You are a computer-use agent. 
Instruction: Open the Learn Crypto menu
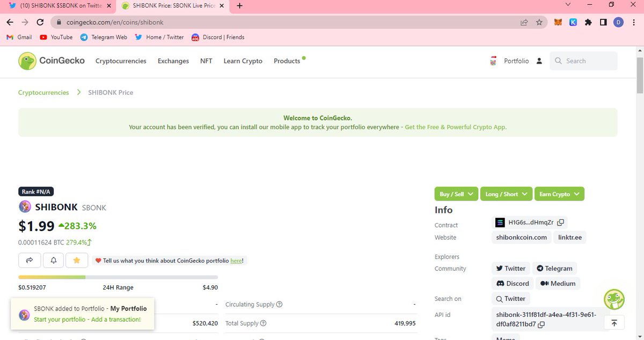click(243, 61)
